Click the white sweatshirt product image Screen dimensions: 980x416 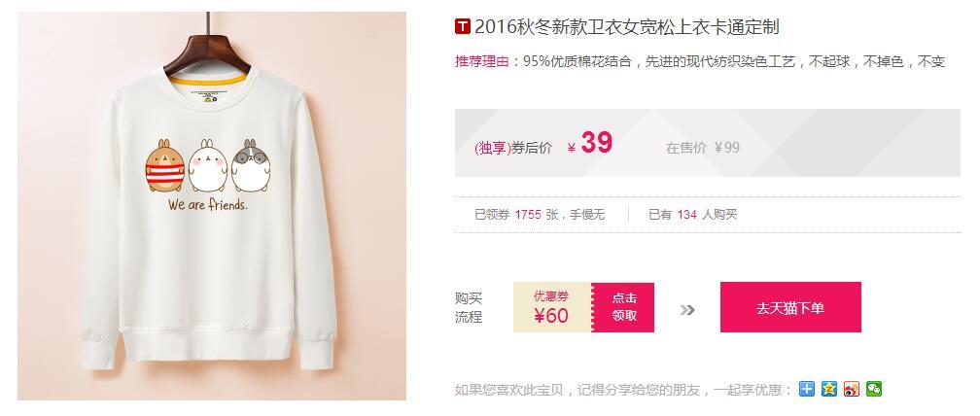click(212, 206)
